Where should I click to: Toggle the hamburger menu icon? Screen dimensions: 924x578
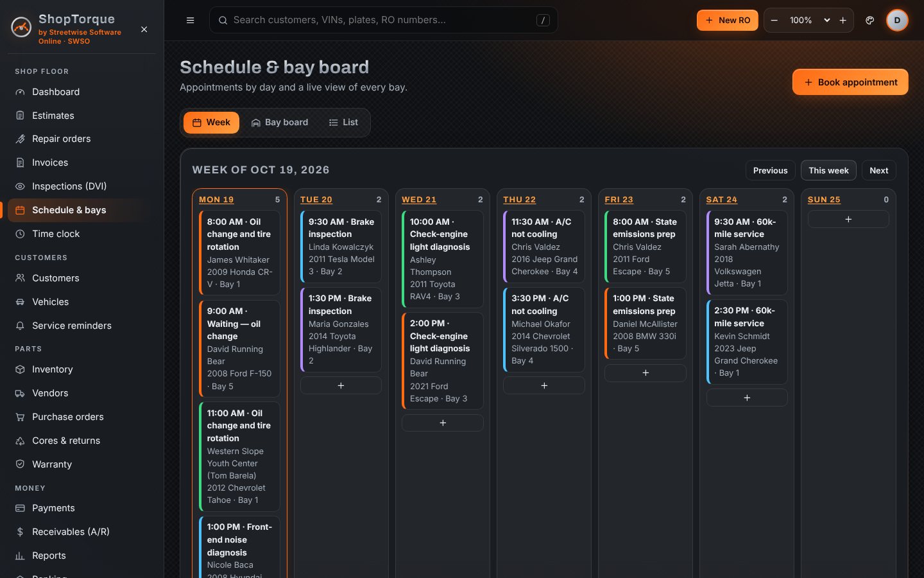point(190,21)
